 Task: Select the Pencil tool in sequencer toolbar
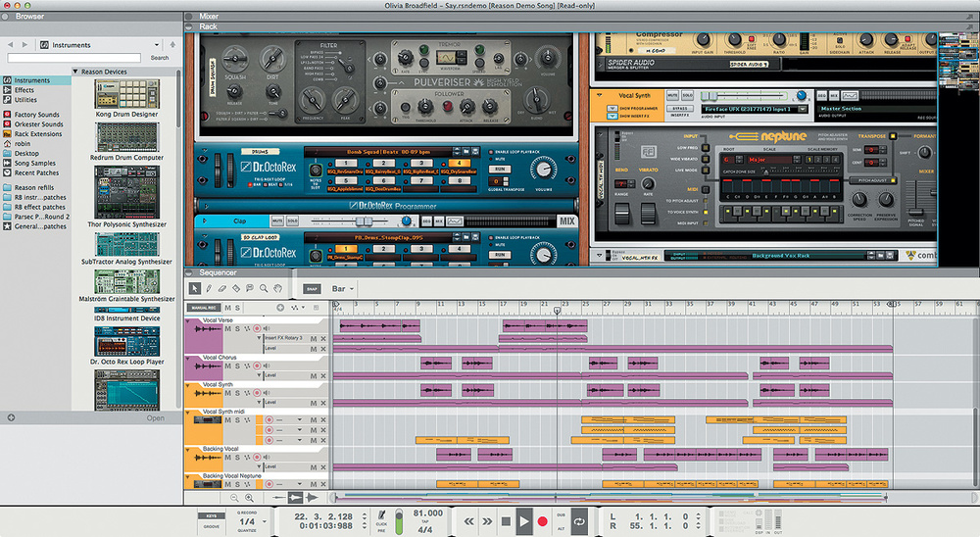[209, 288]
